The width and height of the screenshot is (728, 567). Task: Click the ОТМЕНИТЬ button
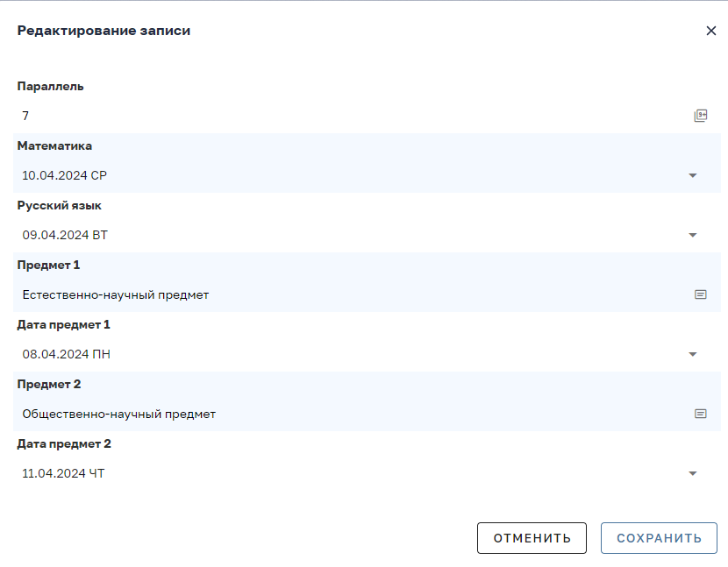tap(532, 538)
